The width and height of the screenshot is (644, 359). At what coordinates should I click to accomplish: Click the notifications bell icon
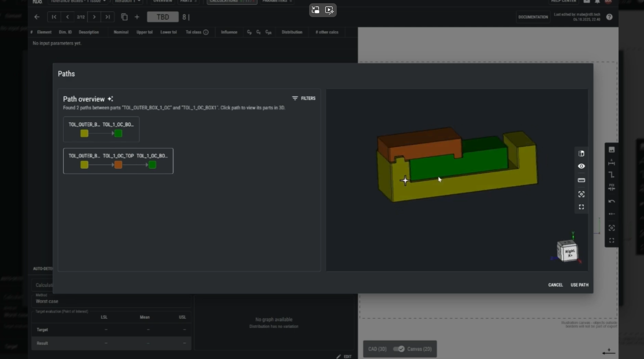point(597,1)
